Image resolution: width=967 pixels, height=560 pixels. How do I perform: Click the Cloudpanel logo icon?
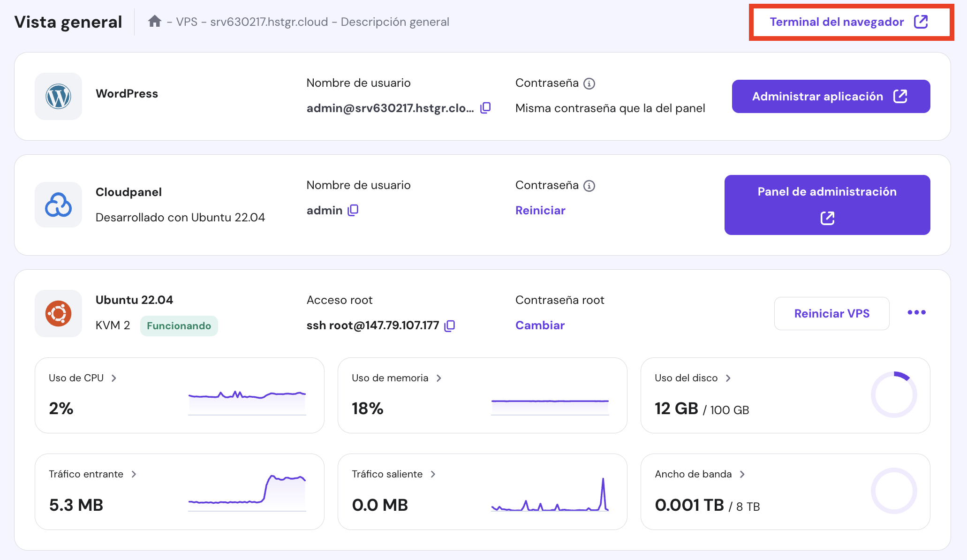(58, 204)
